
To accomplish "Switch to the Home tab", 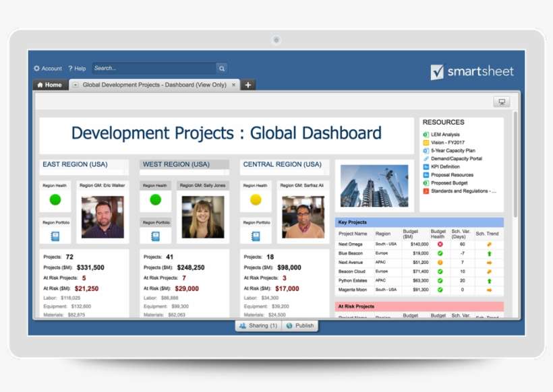I will [x=50, y=86].
